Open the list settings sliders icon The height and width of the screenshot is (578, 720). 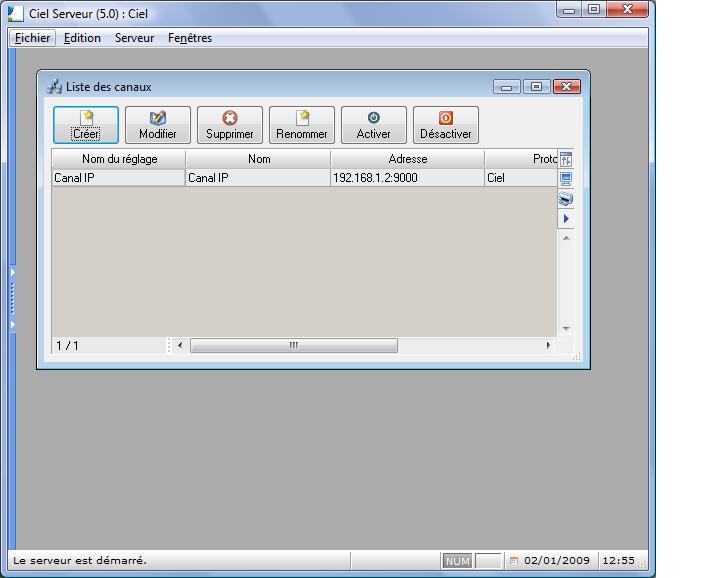(x=566, y=159)
